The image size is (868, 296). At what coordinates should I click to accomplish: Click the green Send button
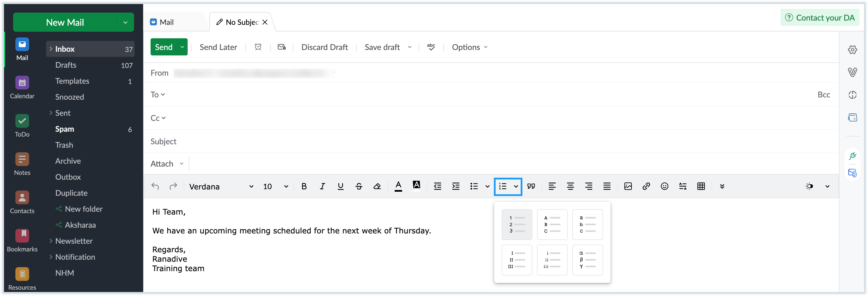click(164, 47)
